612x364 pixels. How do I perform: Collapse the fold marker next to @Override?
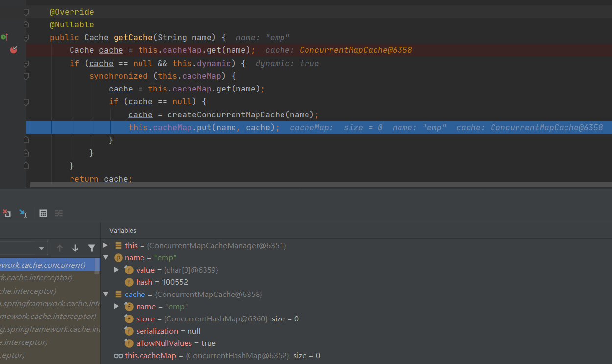click(x=26, y=12)
